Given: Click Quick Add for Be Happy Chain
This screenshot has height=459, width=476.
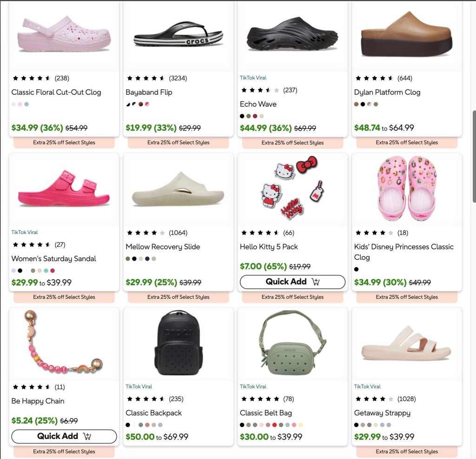Looking at the screenshot, I should coord(64,436).
